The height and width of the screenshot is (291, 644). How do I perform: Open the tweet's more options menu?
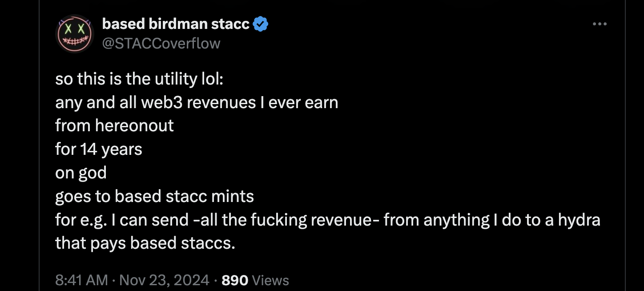600,24
